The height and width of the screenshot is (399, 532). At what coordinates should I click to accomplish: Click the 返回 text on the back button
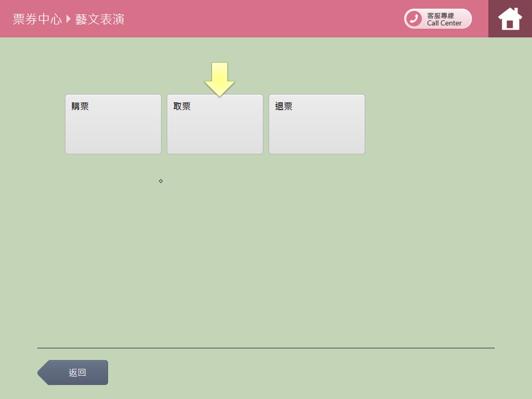point(77,373)
